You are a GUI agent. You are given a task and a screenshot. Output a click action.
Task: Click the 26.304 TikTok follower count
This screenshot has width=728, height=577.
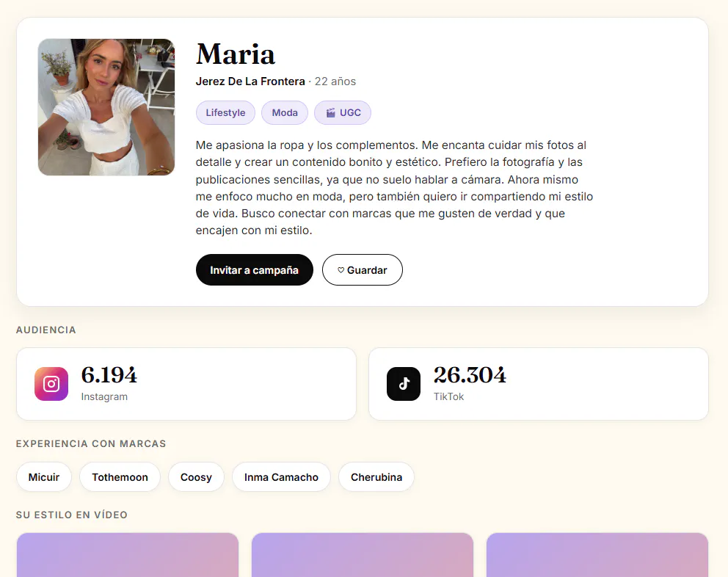(x=470, y=375)
